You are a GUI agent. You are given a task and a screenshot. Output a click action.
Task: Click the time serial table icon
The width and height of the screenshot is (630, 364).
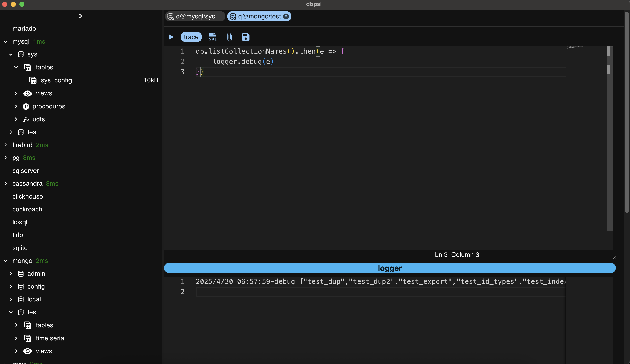[x=27, y=338]
